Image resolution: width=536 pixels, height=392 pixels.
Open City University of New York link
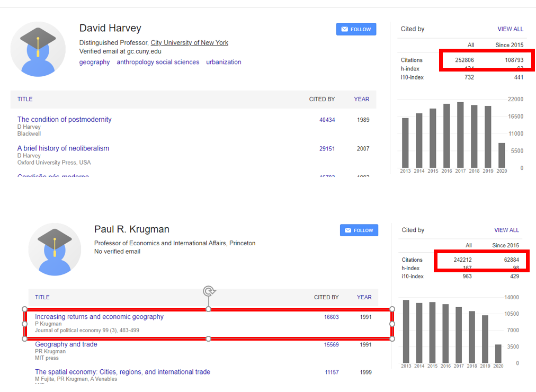190,42
